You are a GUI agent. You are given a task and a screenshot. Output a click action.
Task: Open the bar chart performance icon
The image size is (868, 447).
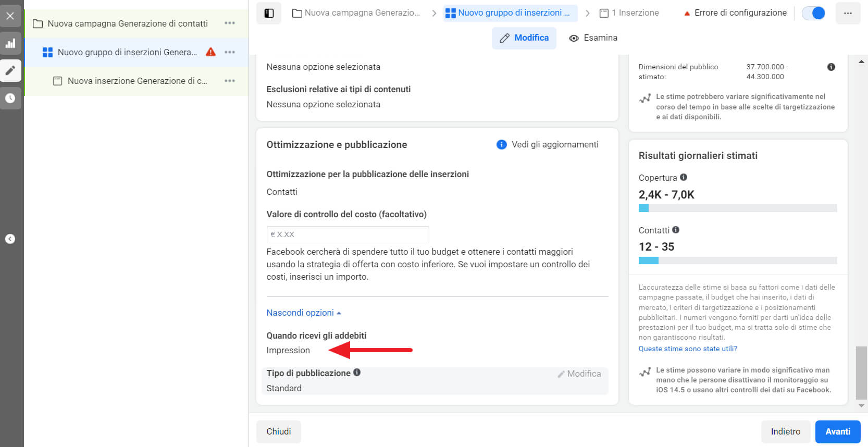[x=10, y=44]
